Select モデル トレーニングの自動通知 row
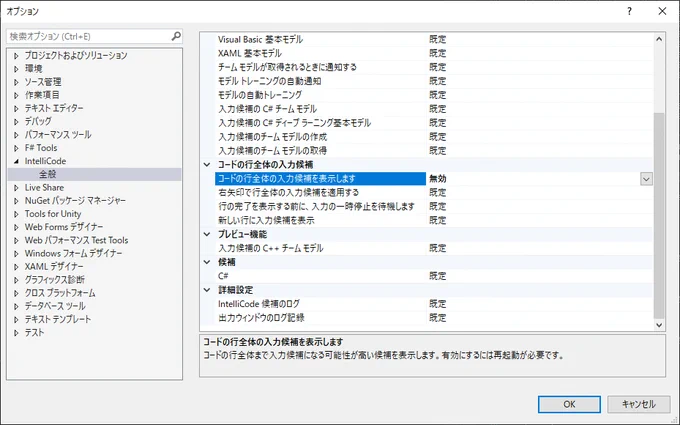Image resolution: width=680 pixels, height=425 pixels. [434, 81]
